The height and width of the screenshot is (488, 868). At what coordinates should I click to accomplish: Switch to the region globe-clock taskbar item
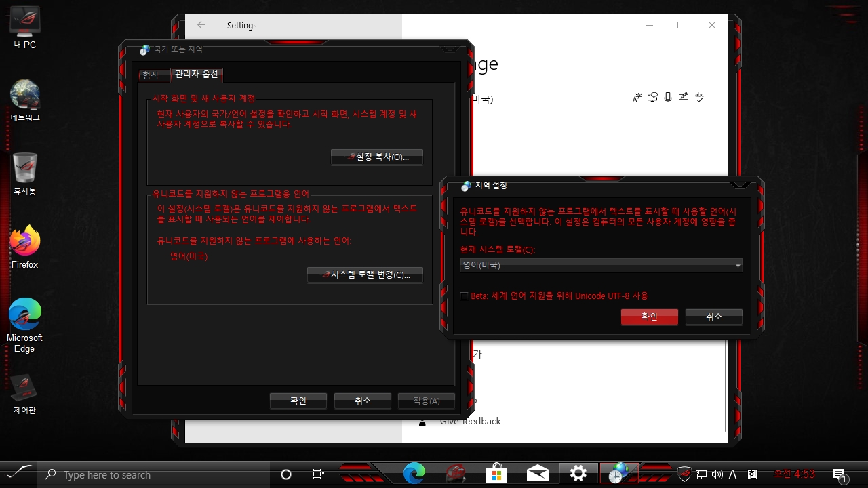coord(619,474)
